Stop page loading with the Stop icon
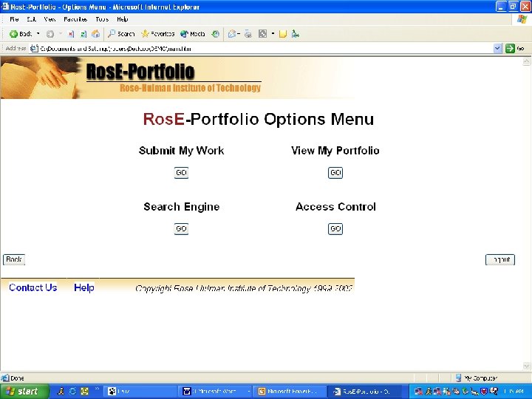This screenshot has width=532, height=399. [x=71, y=34]
